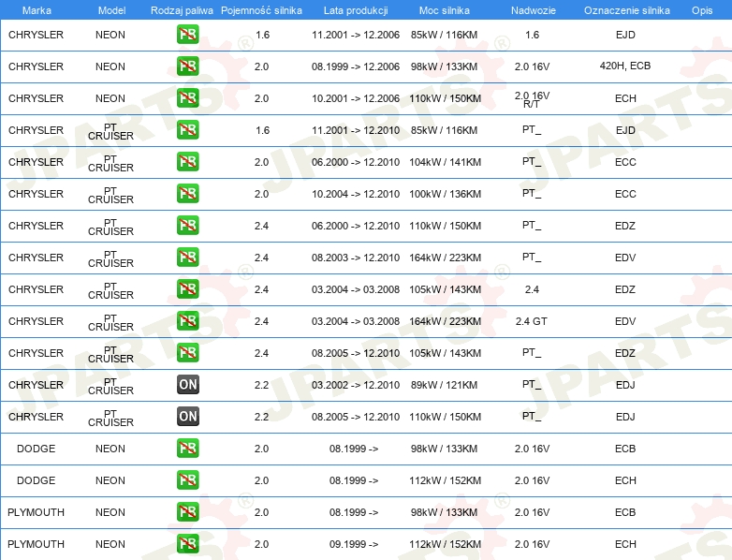Click petrol icon in PT Cruiser 08.2003 row
Viewport: 732px width, 560px height.
coord(187,257)
